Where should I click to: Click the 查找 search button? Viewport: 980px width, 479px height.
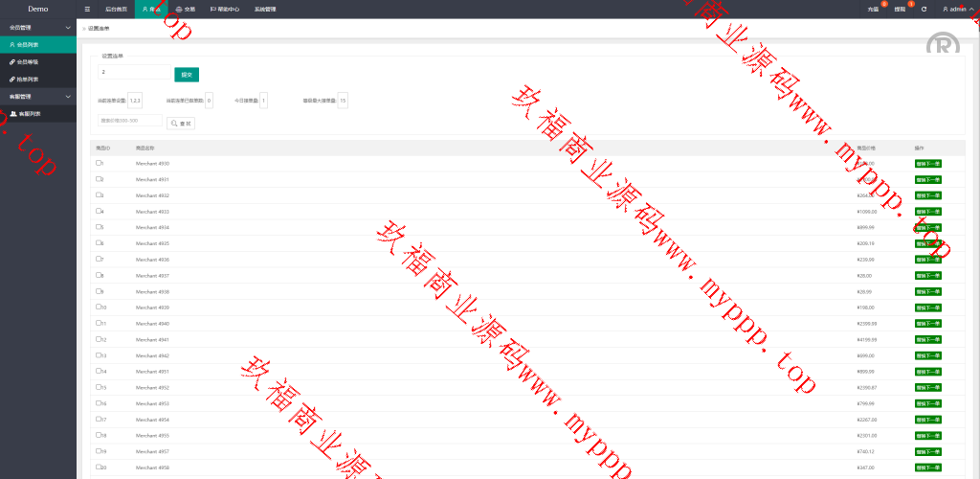pyautogui.click(x=181, y=123)
